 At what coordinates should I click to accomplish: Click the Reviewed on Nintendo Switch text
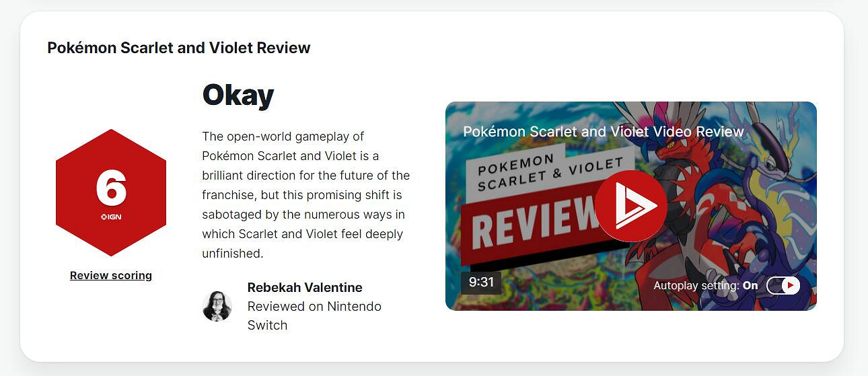(314, 315)
